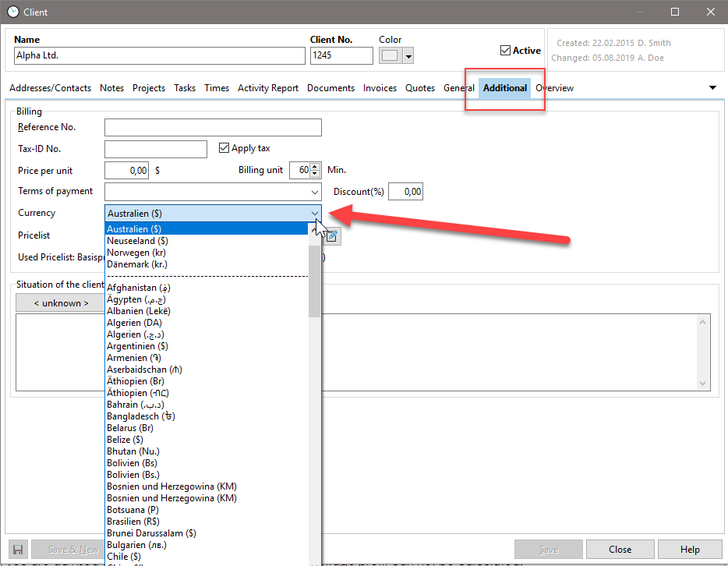Open the Color picker dropdown arrow
Viewport: 728px width, 566px height.
408,56
